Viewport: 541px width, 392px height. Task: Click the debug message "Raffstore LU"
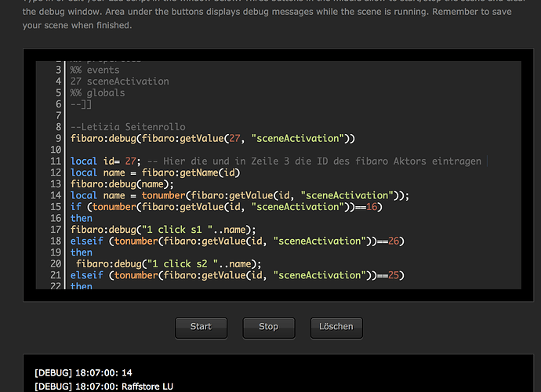pos(105,386)
